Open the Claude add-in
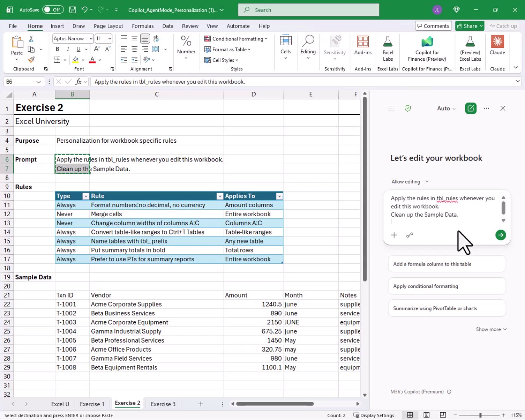This screenshot has width=525, height=420. click(497, 45)
